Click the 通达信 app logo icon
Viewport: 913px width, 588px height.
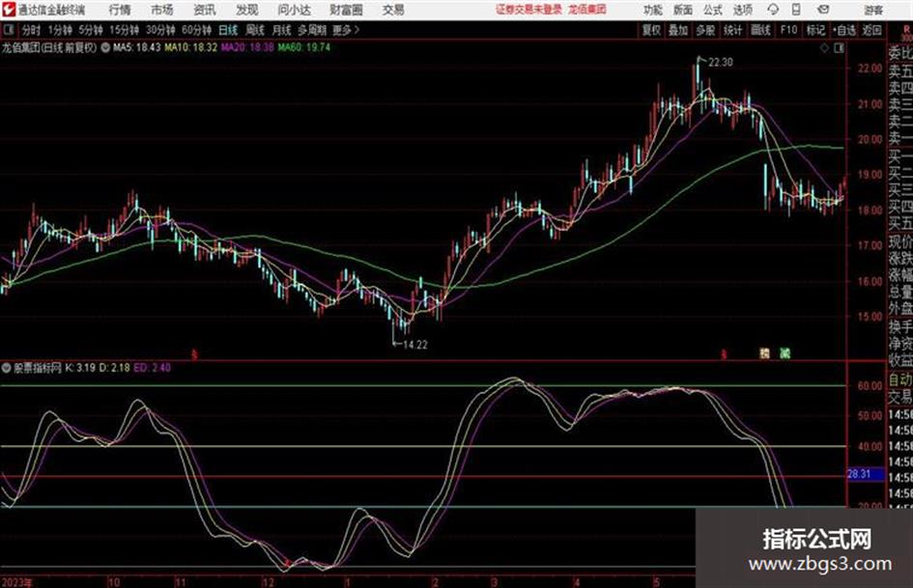click(x=8, y=10)
